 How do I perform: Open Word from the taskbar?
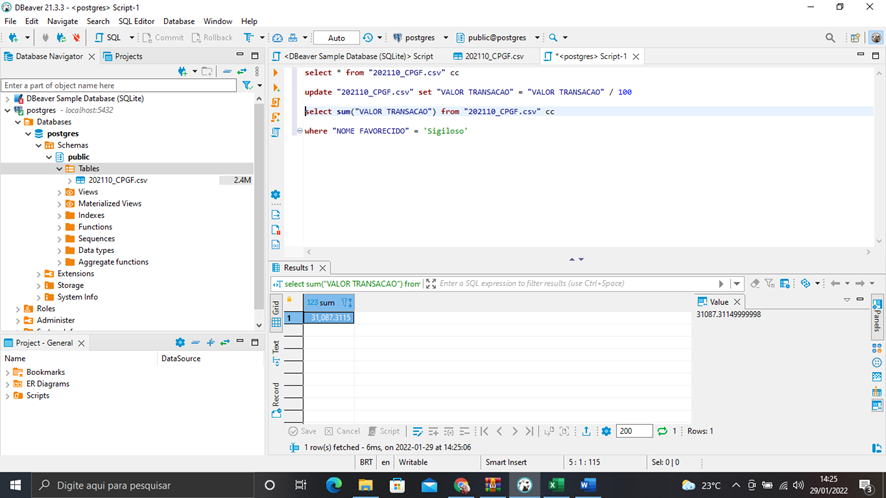coord(588,485)
